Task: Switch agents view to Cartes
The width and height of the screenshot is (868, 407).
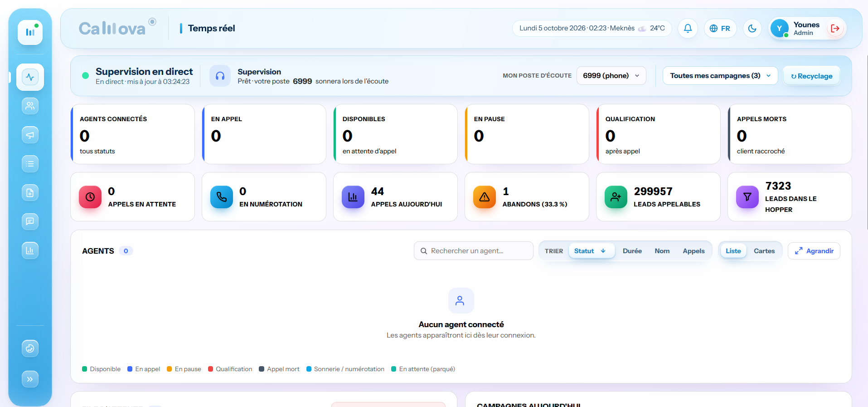Action: (x=764, y=251)
